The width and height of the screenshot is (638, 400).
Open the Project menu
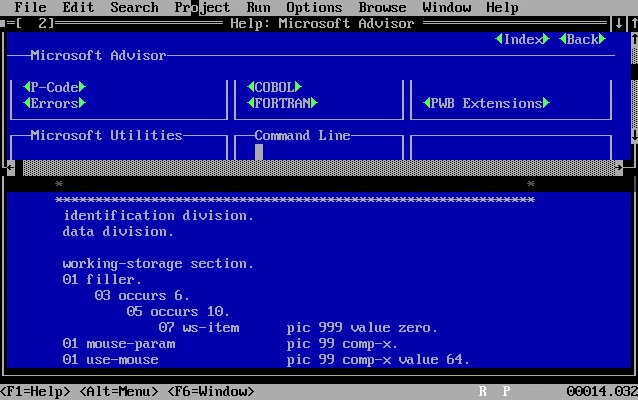202,7
